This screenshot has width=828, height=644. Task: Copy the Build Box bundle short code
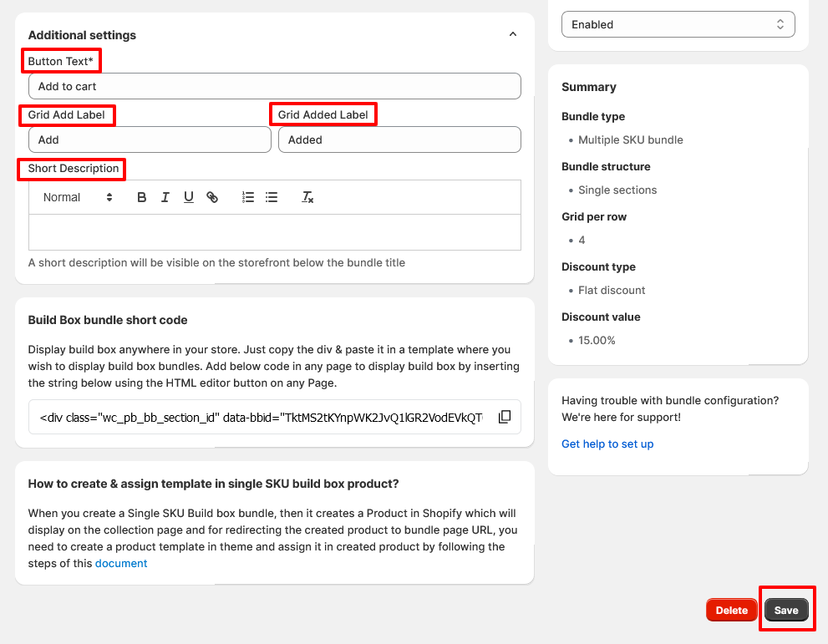(505, 416)
